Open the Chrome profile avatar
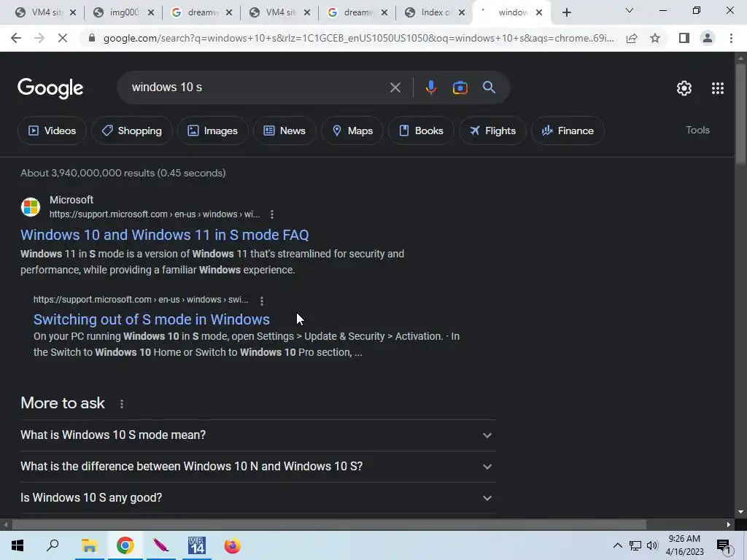Viewport: 747px width, 560px height. coord(708,38)
